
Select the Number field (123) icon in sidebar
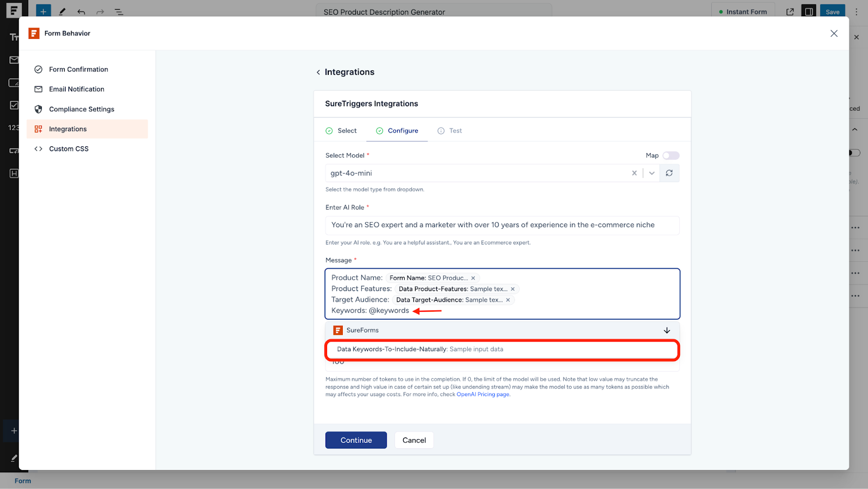(x=14, y=127)
